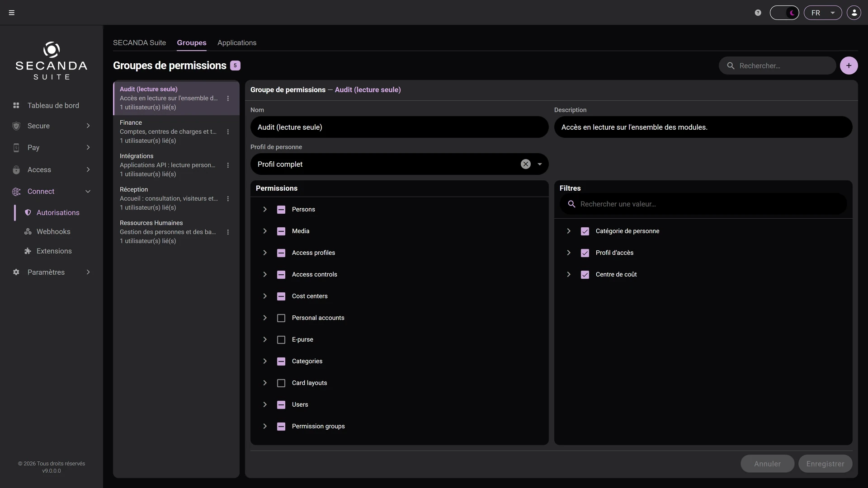The image size is (868, 488).
Task: Click the Paramètres gear icon
Action: (16, 272)
